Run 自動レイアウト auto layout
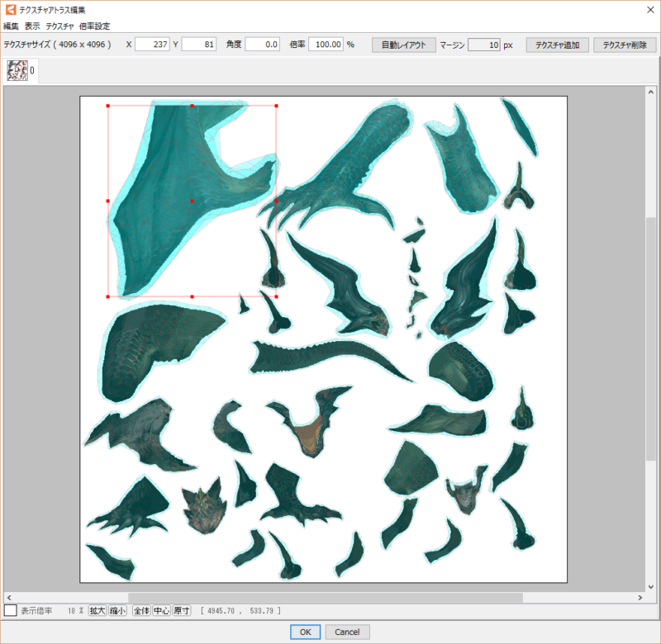The image size is (661, 644). click(404, 45)
